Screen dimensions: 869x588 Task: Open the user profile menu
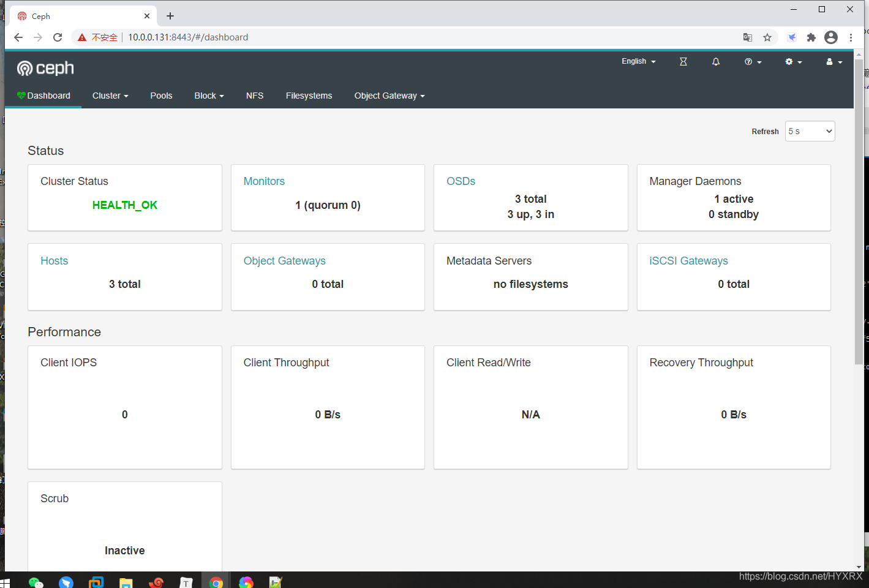click(834, 62)
